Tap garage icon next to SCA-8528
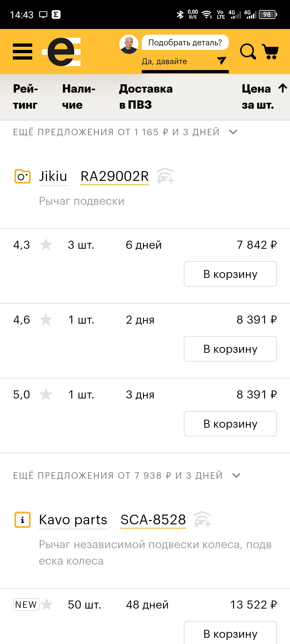 tap(202, 519)
